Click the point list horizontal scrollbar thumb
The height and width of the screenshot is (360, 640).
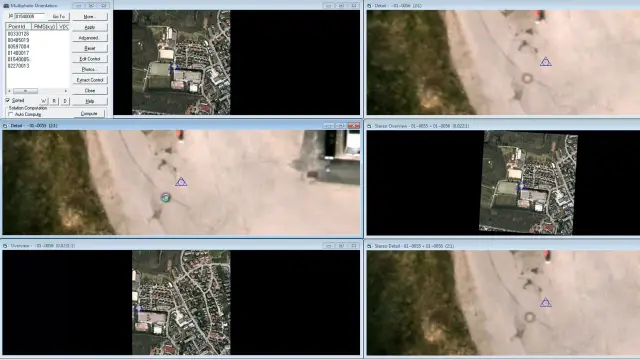[x=25, y=91]
